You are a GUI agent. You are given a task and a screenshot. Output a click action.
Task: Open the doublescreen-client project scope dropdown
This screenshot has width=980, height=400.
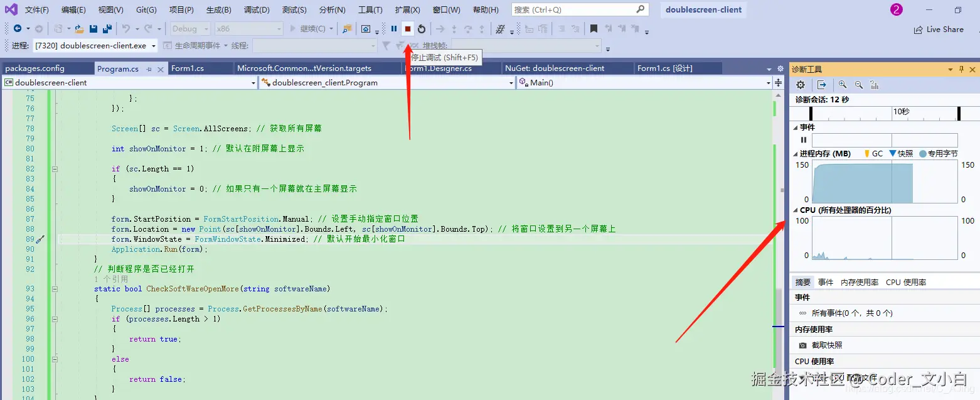pyautogui.click(x=130, y=83)
